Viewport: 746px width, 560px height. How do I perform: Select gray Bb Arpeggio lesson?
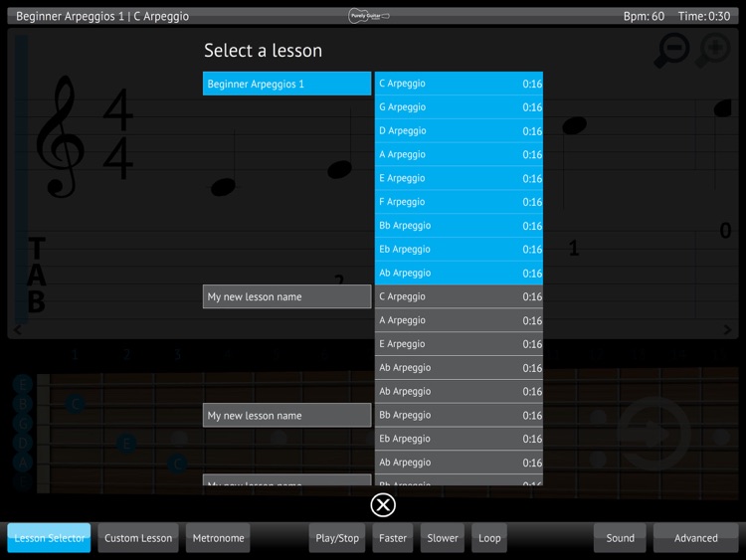[459, 415]
